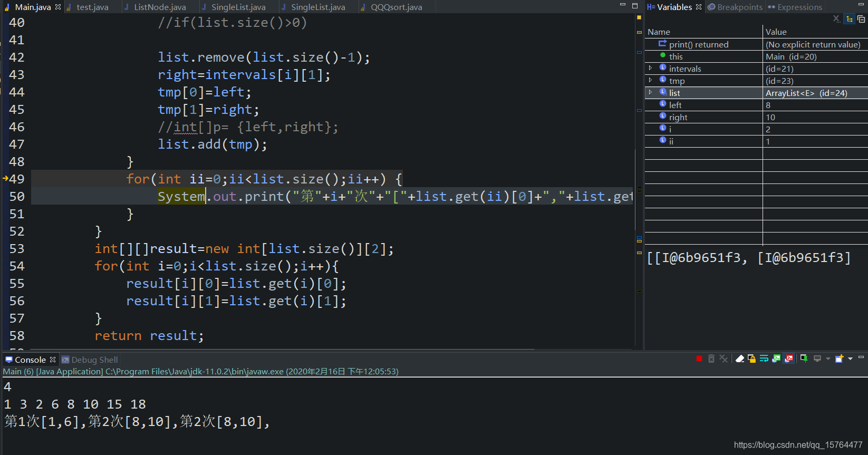The height and width of the screenshot is (455, 868).
Task: Expand the tmp variable node
Action: 650,80
